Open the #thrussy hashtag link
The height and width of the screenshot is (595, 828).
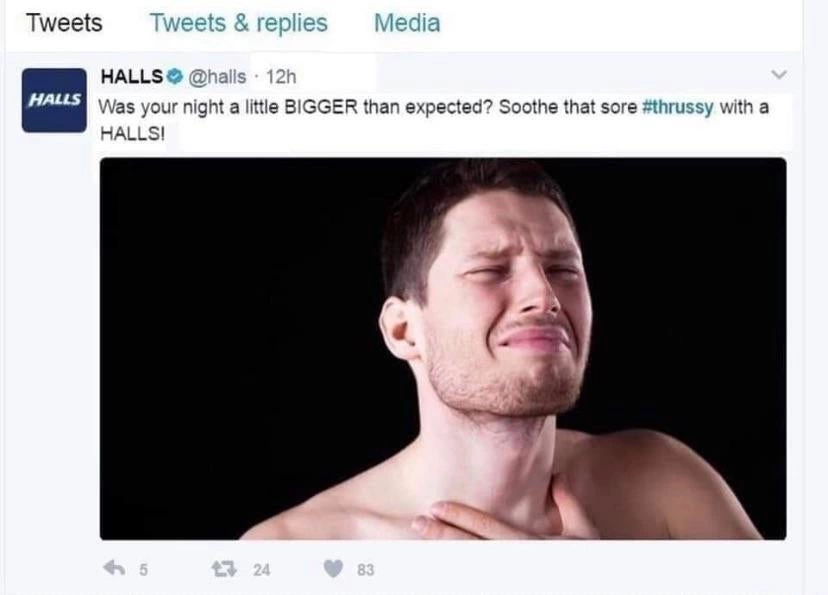[x=678, y=107]
